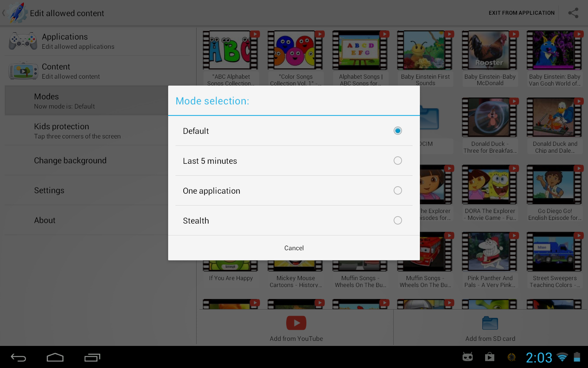
Task: Click EXIT FROM APPLICATION button
Action: click(521, 13)
